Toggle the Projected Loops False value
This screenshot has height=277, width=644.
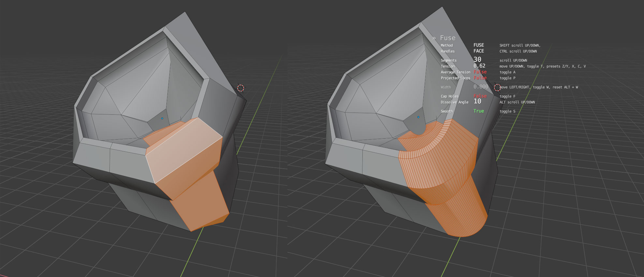pos(480,78)
